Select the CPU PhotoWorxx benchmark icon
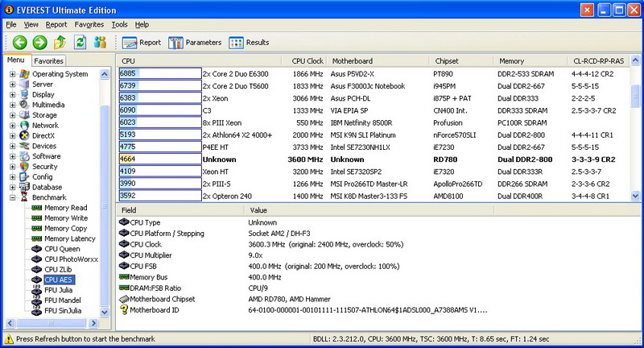This screenshot has height=348, width=644. [x=36, y=259]
